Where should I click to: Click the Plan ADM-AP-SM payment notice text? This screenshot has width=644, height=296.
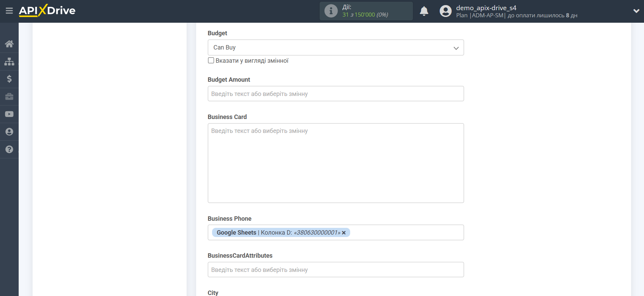click(516, 15)
